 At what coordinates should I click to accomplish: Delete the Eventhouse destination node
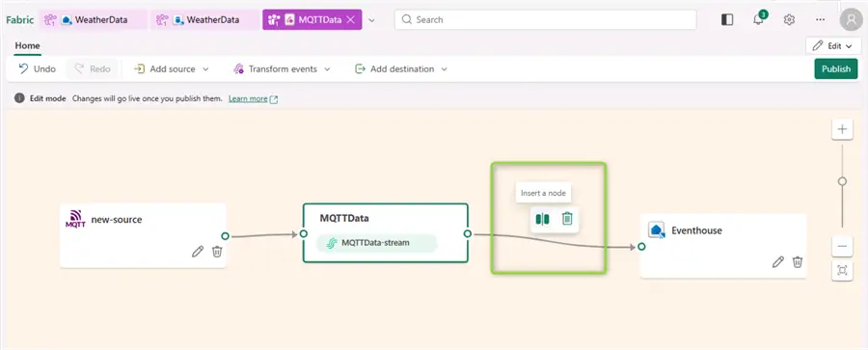pyautogui.click(x=798, y=262)
